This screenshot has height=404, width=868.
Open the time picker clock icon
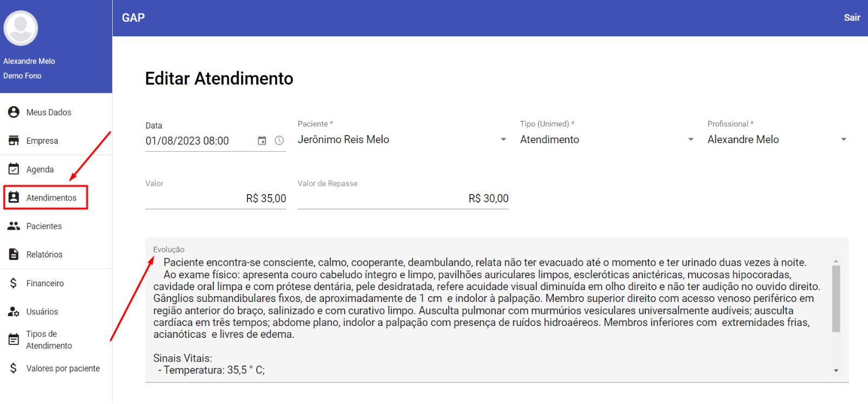[x=279, y=140]
